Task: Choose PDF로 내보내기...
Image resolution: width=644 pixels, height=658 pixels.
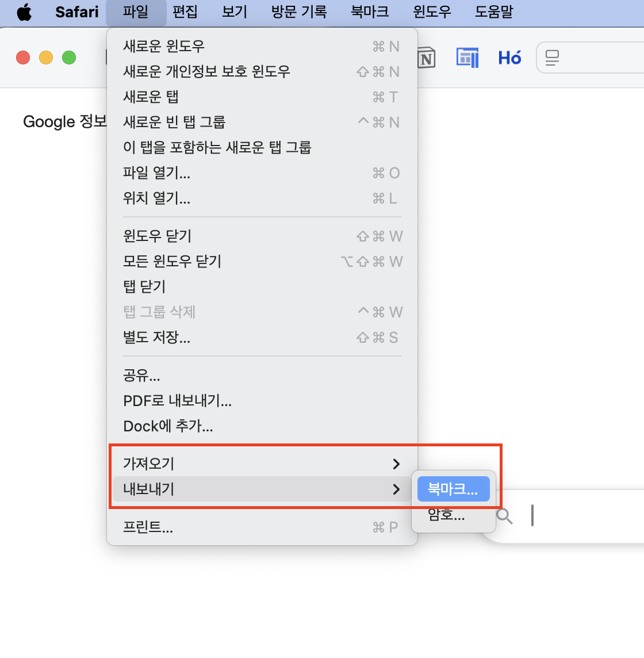Action: click(177, 400)
